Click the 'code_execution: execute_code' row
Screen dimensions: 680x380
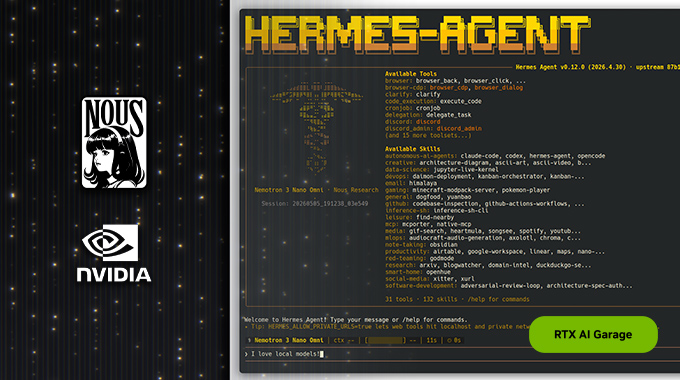433,102
